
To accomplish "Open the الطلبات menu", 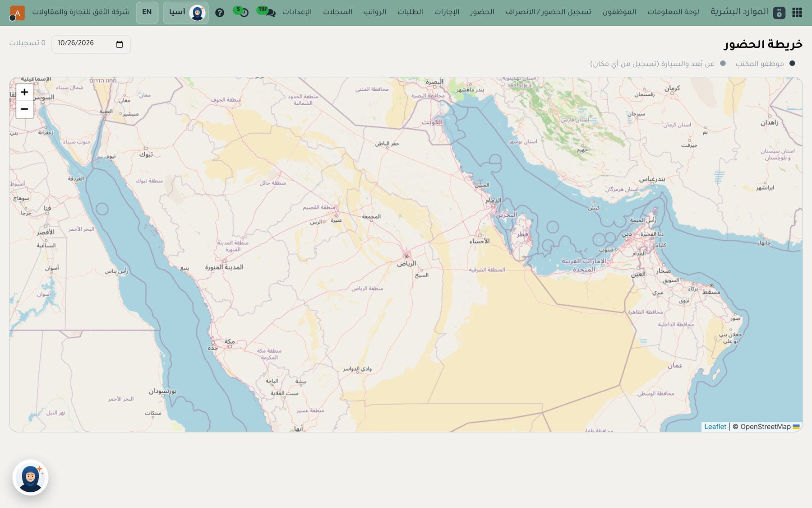I will click(410, 12).
